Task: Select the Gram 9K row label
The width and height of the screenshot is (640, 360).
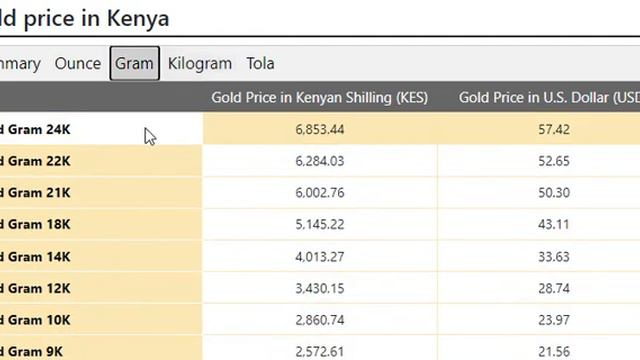Action: tap(31, 351)
